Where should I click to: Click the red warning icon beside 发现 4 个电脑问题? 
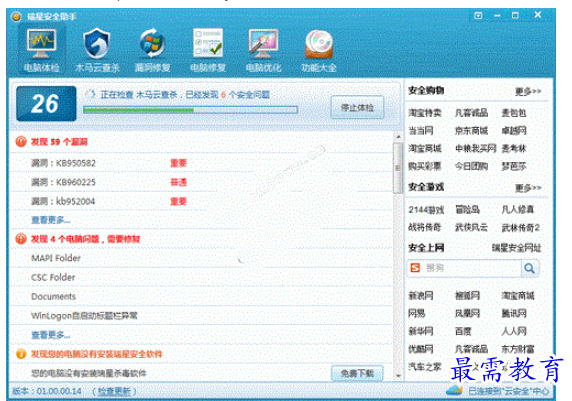(x=21, y=239)
